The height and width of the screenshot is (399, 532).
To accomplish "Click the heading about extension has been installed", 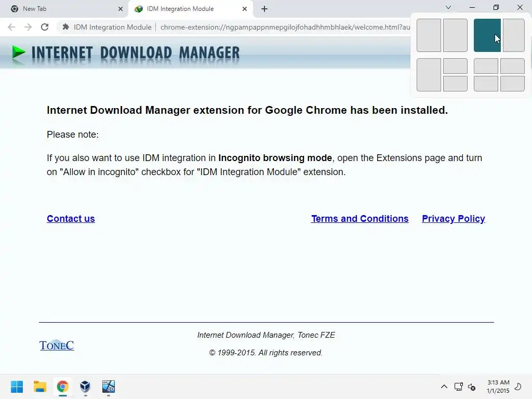I will click(247, 110).
